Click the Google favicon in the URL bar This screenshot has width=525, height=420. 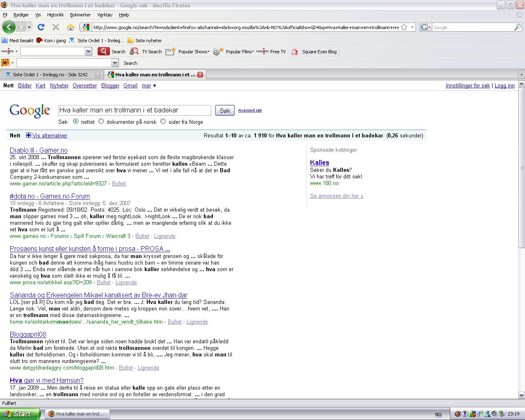point(86,27)
